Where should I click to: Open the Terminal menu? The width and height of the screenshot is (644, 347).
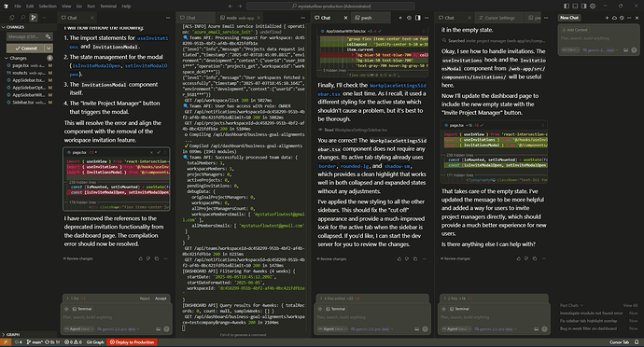click(108, 7)
